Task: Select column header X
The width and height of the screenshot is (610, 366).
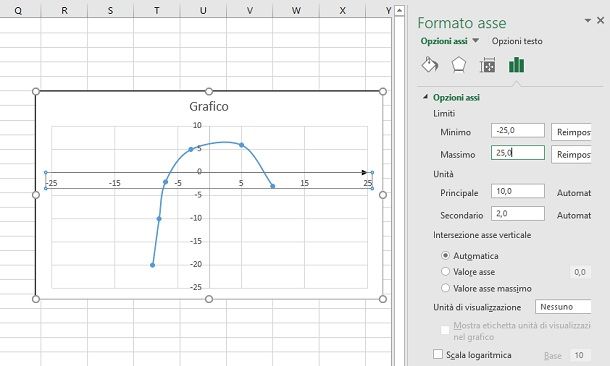Action: (x=342, y=11)
